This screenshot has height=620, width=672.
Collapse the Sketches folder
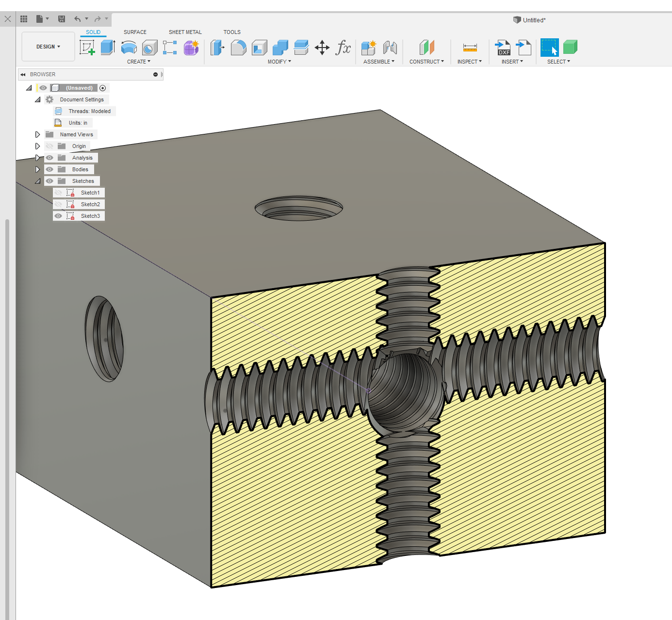(x=37, y=180)
